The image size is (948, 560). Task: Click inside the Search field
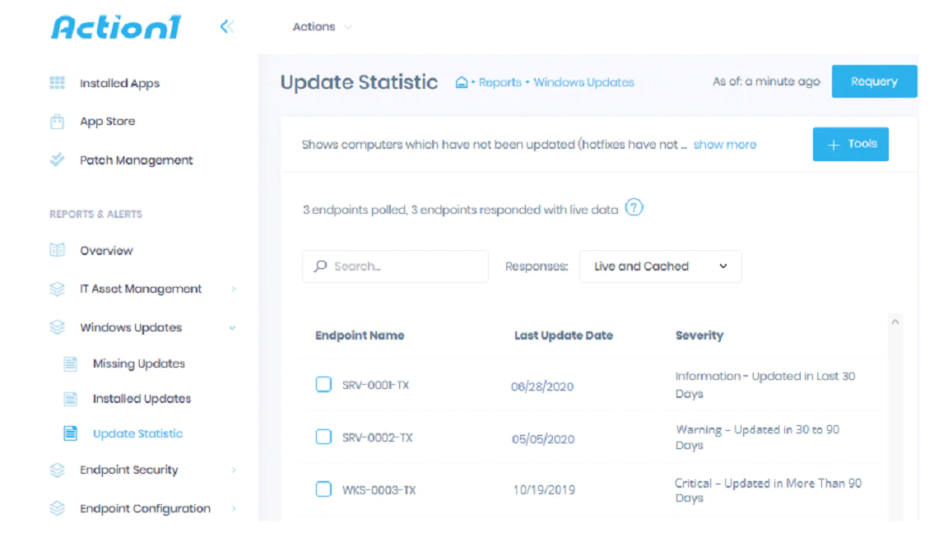(x=395, y=266)
